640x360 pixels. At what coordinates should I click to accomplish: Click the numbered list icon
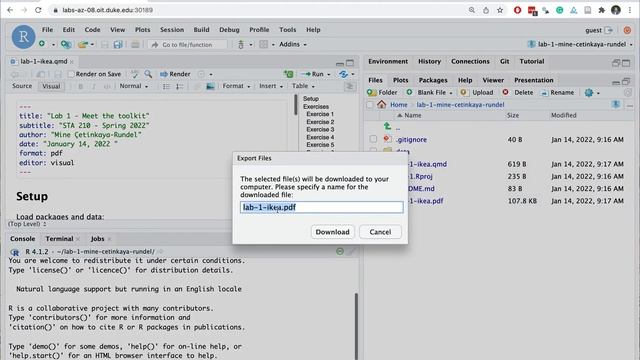(x=179, y=86)
